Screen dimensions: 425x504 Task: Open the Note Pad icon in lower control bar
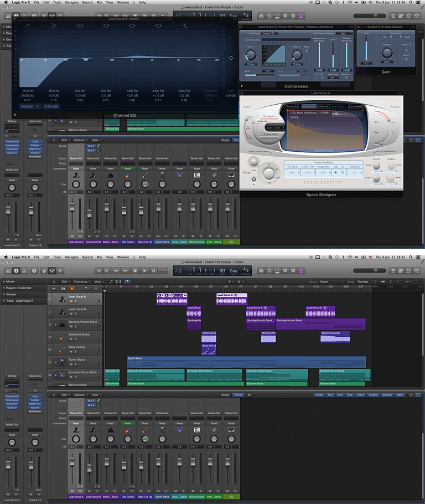tap(401, 271)
